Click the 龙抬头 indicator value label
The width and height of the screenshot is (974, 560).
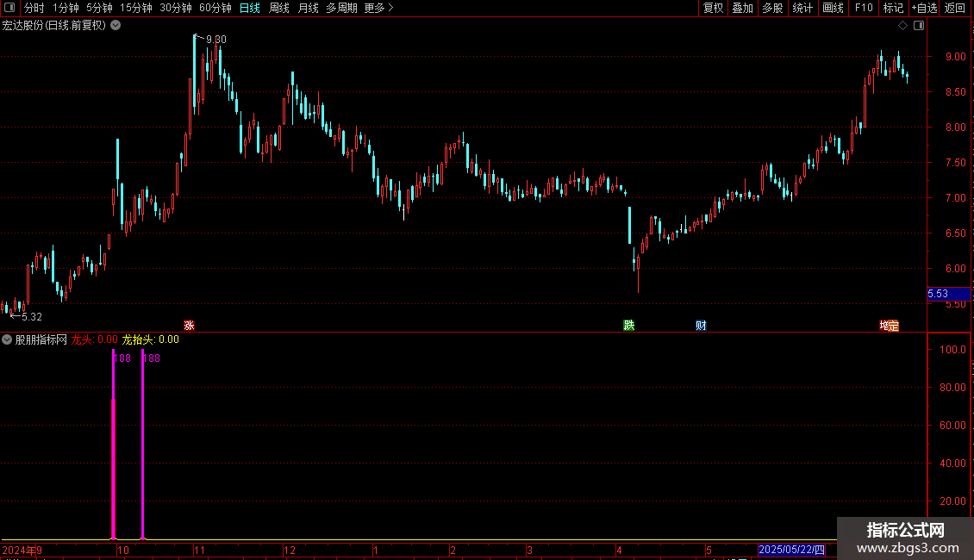click(x=150, y=339)
